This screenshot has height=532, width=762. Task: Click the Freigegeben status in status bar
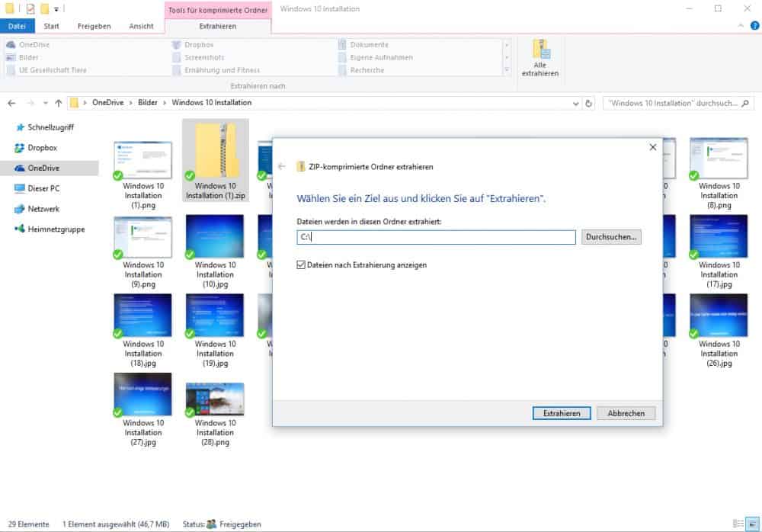point(234,524)
